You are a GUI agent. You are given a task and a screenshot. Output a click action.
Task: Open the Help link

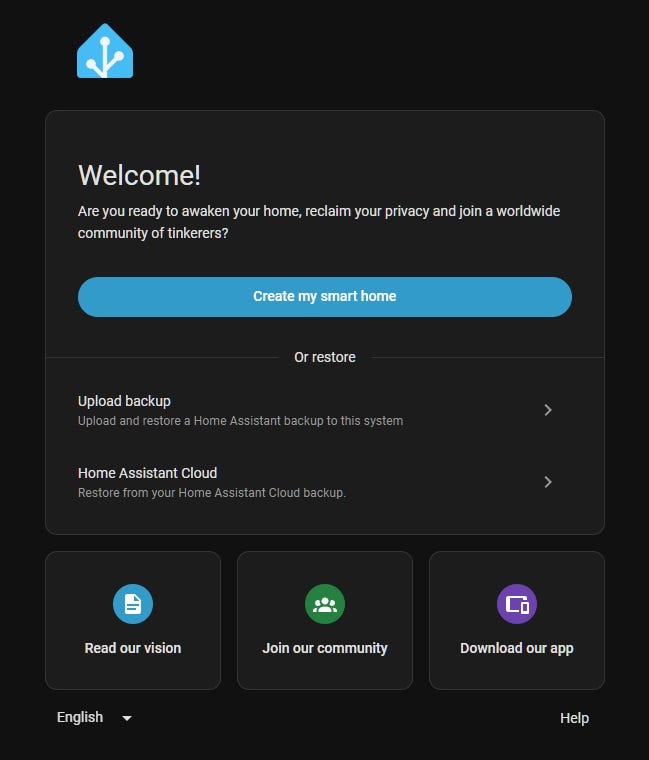[574, 718]
